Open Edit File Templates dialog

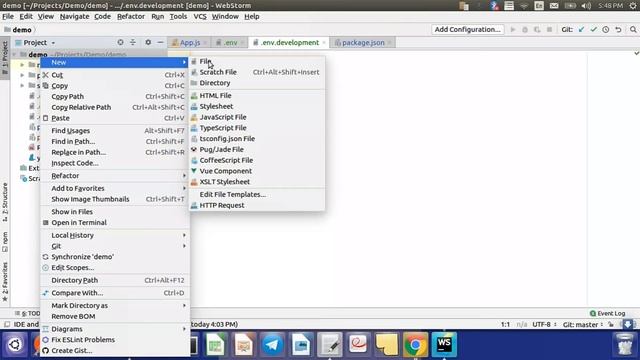click(x=257, y=195)
